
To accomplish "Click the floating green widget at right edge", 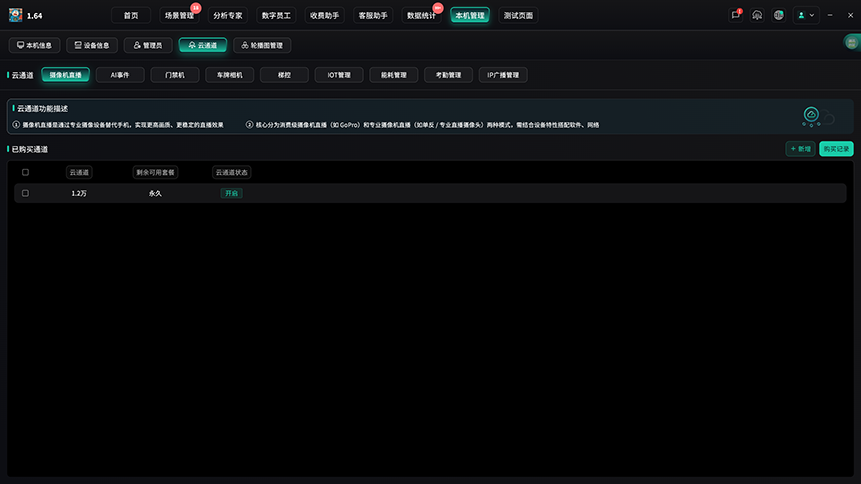I will (852, 42).
